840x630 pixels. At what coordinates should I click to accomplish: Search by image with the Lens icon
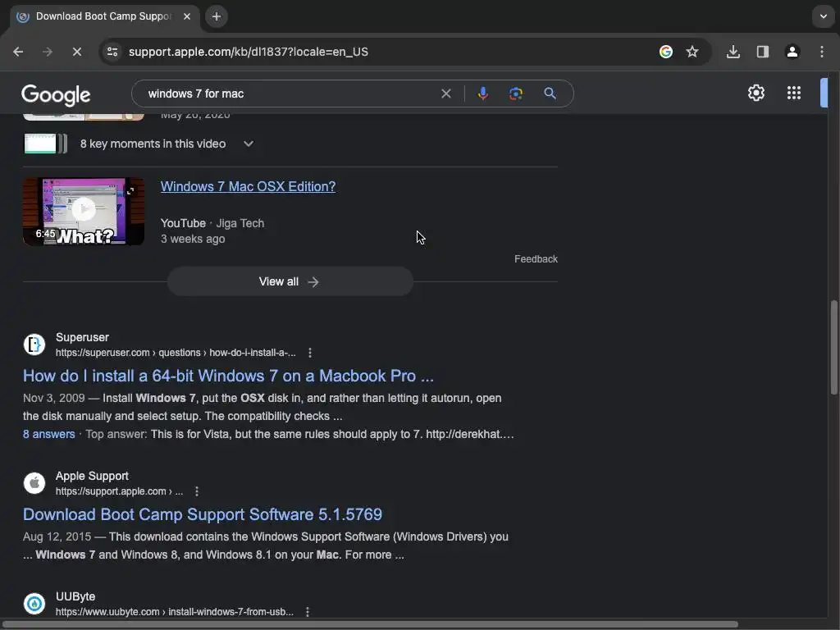click(x=516, y=94)
